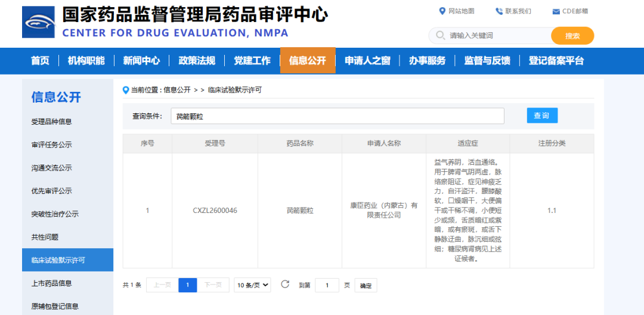
Task: Open the CDE邮箱 link
Action: [575, 11]
